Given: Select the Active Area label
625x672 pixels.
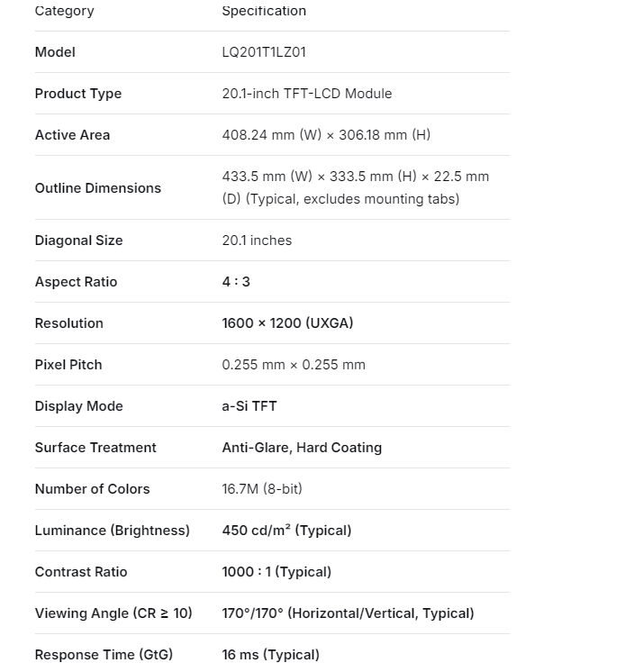Looking at the screenshot, I should coord(72,135).
